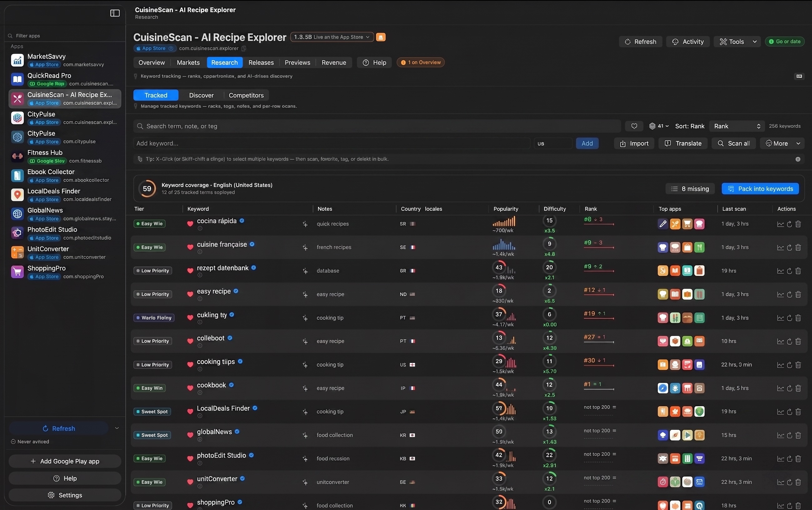Click the Import button

(634, 143)
